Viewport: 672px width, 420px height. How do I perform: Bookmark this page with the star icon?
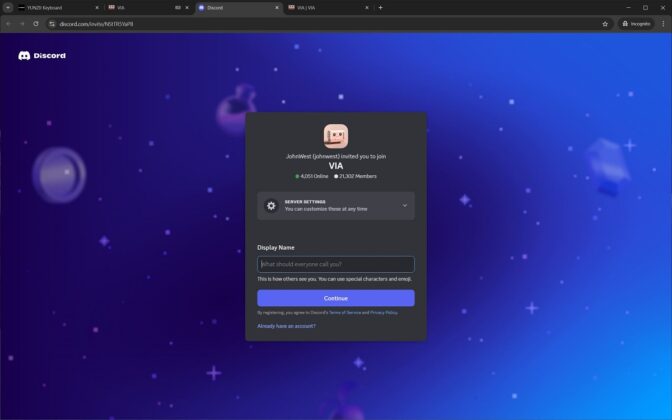(x=605, y=24)
